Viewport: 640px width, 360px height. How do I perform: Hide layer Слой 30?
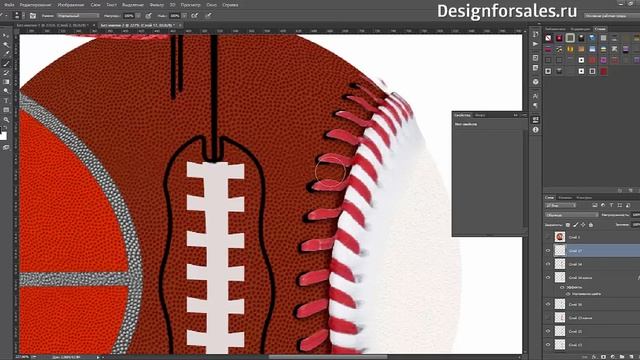(x=548, y=304)
